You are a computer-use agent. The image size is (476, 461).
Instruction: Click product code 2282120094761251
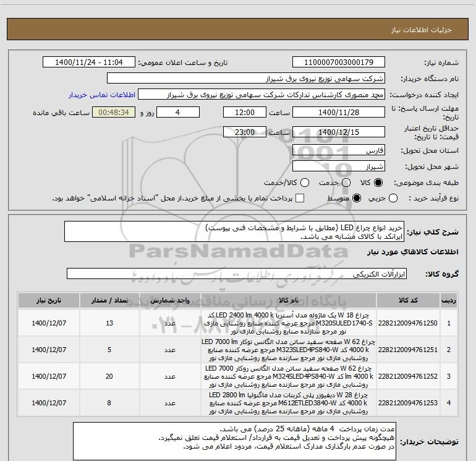tap(408, 350)
